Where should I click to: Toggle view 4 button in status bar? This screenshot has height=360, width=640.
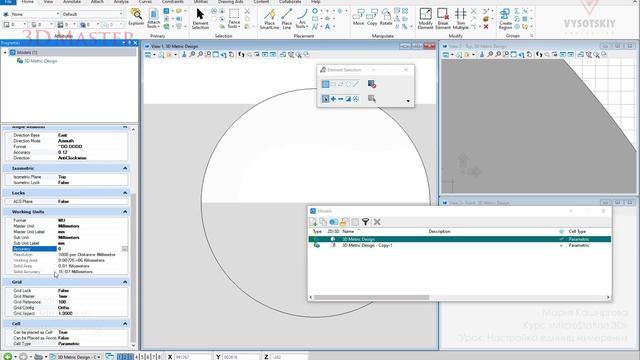(x=137, y=357)
